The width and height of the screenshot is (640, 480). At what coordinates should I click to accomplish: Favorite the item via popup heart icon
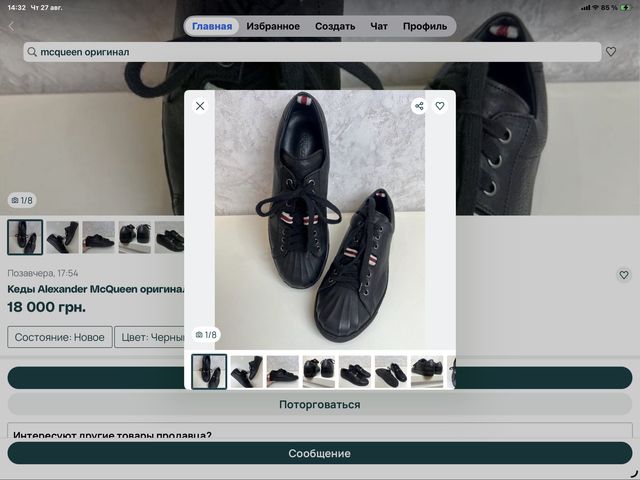point(440,106)
